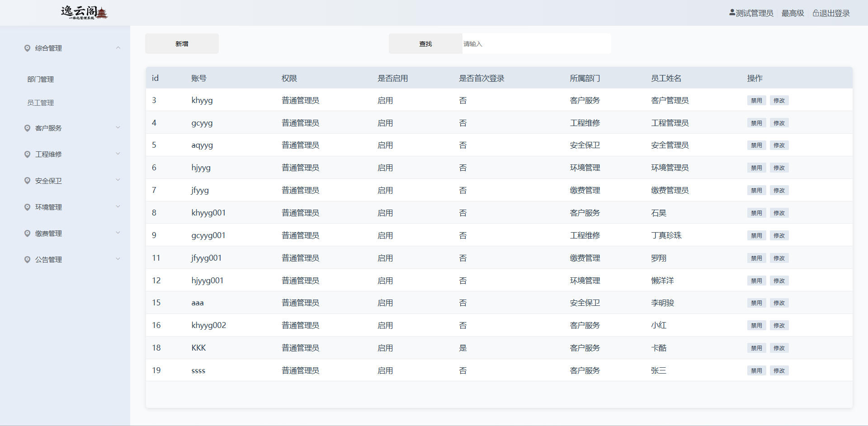The height and width of the screenshot is (426, 868).
Task: Click the pin icon next to 工程维修
Action: (x=27, y=154)
